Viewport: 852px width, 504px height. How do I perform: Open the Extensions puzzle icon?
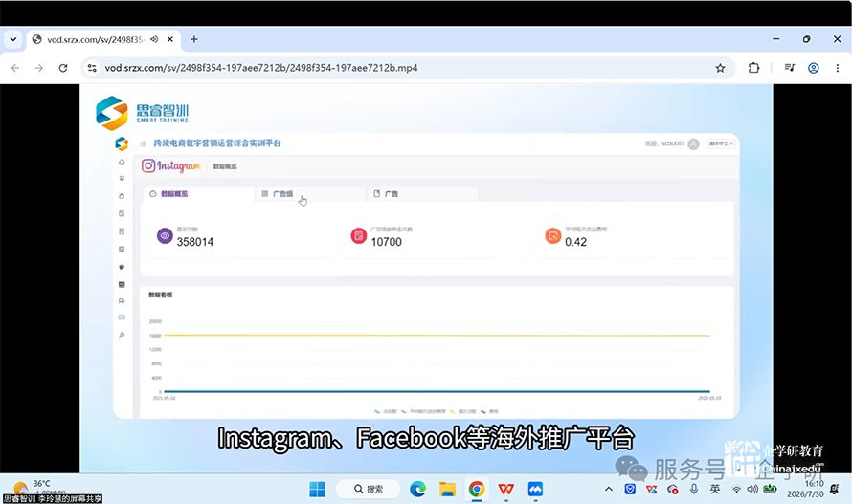coord(753,68)
